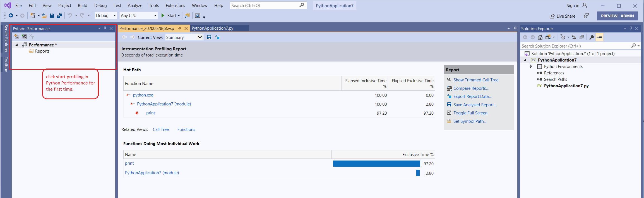Click Pending Changes Filter icon in Solution Explorer
Viewport: 644px width, 198px height.
(x=563, y=37)
